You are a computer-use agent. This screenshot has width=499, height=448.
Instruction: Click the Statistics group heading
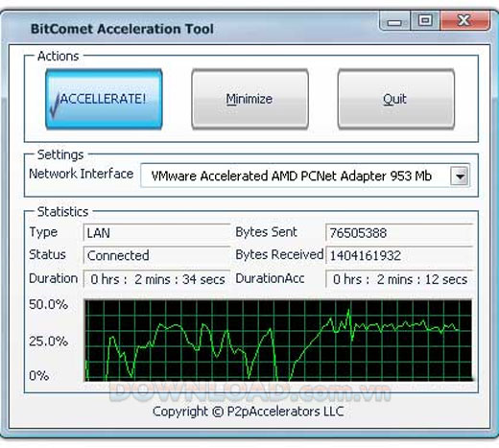pos(62,212)
